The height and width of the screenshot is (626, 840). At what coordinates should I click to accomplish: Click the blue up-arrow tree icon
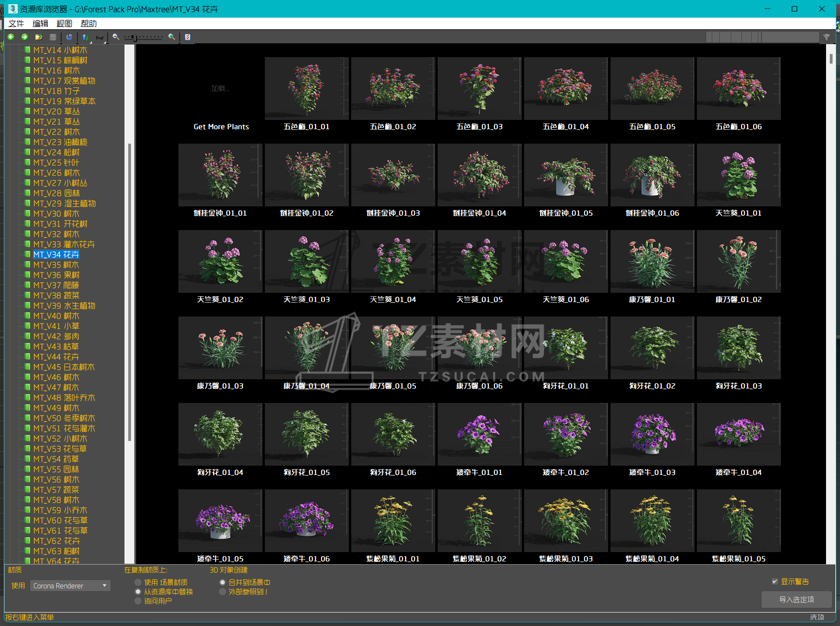tap(85, 37)
